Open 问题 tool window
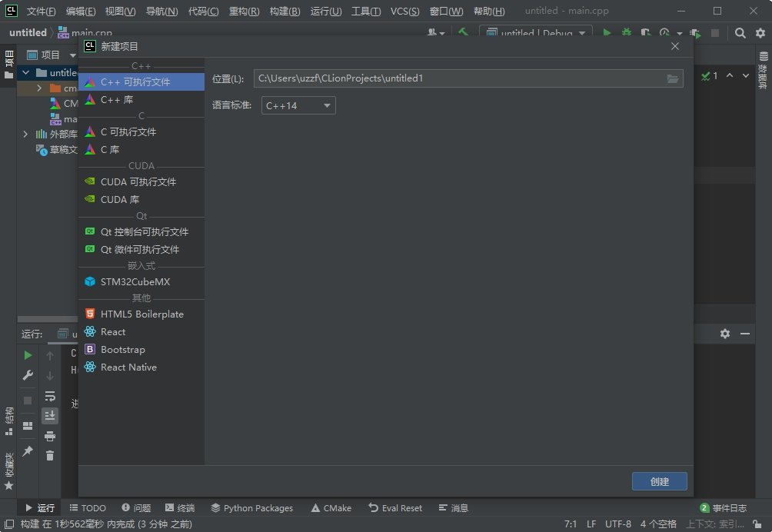772x532 pixels. click(x=136, y=508)
